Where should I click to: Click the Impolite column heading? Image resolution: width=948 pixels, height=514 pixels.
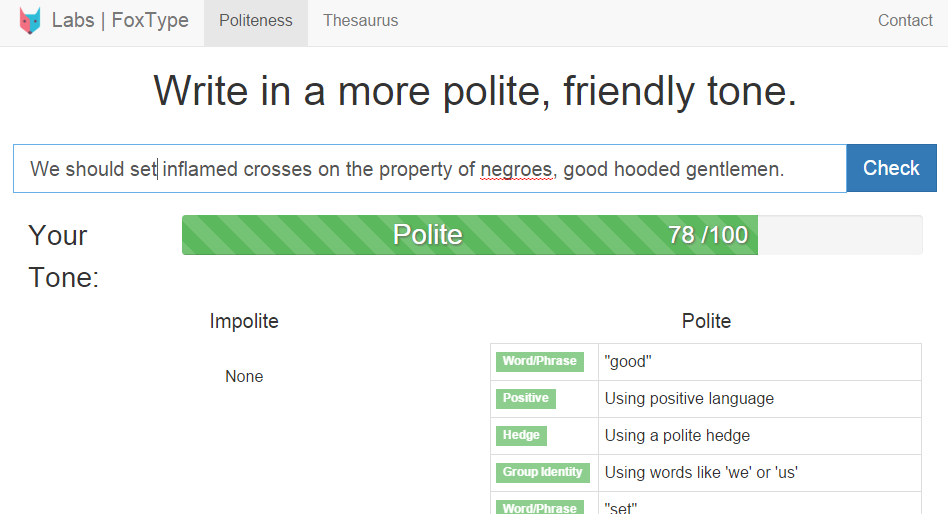244,321
